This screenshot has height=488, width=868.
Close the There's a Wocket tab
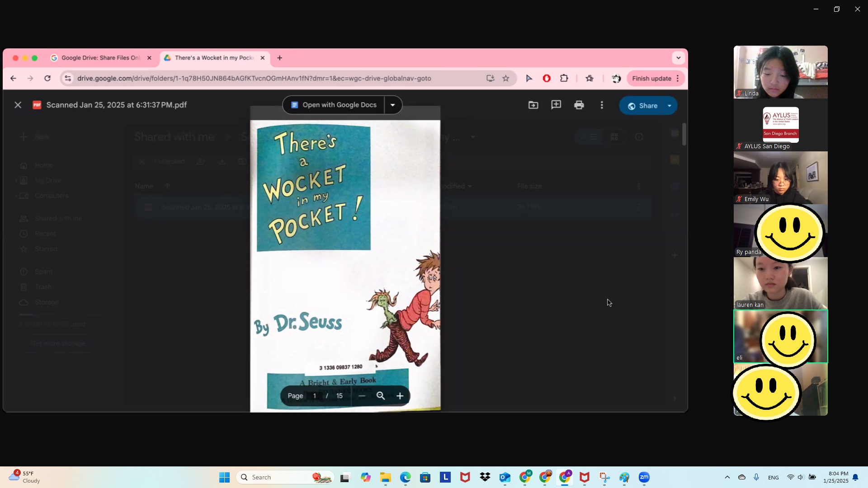tap(263, 58)
